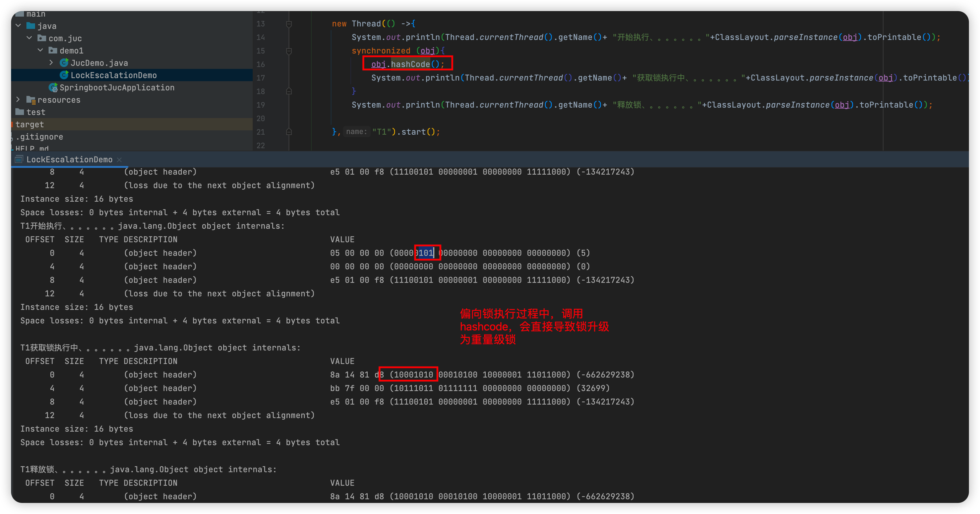Click the demo1 package icon
Screen dimensions: 980x514
coord(53,50)
